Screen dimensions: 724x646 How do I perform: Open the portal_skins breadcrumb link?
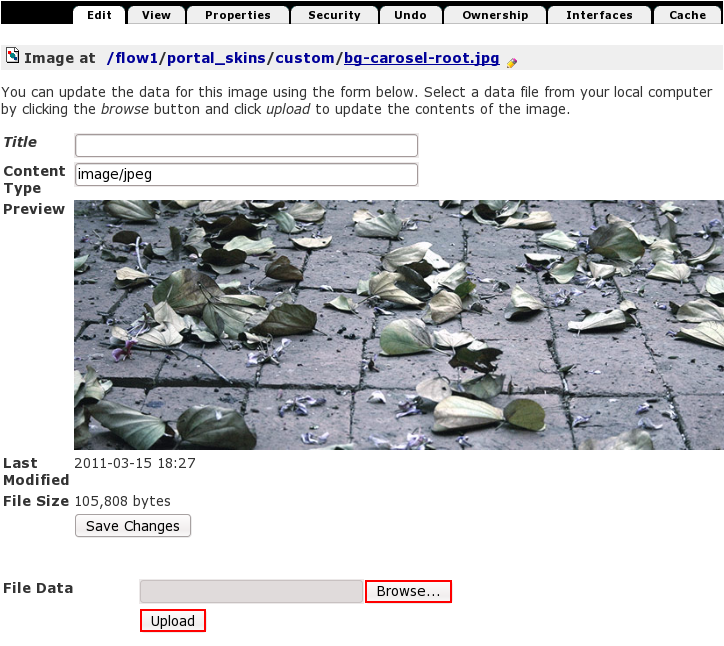(216, 58)
